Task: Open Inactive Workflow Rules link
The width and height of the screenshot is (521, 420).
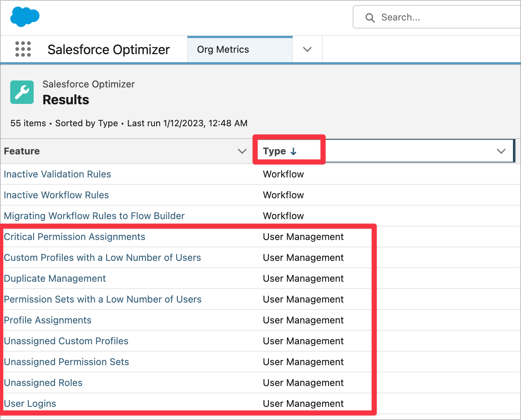Action: (56, 195)
